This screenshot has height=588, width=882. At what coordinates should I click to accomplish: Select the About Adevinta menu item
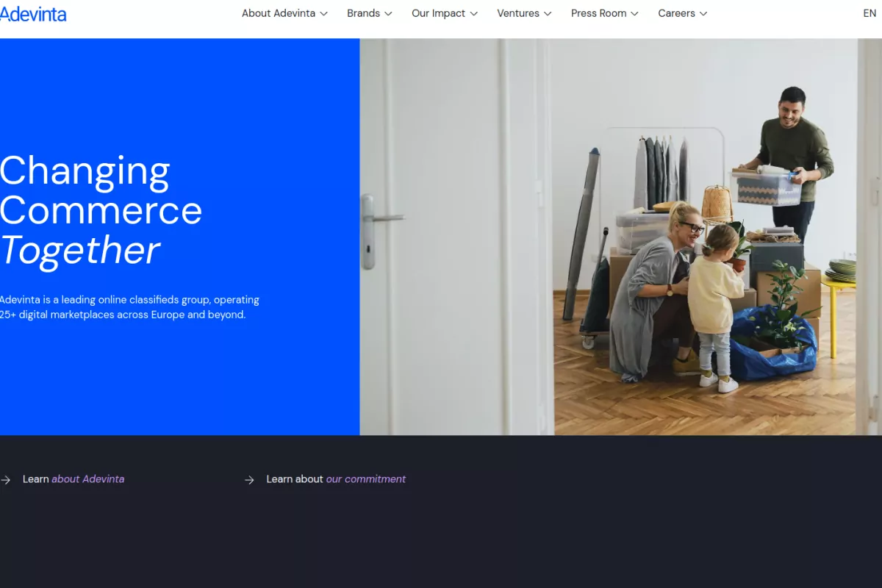(x=278, y=13)
